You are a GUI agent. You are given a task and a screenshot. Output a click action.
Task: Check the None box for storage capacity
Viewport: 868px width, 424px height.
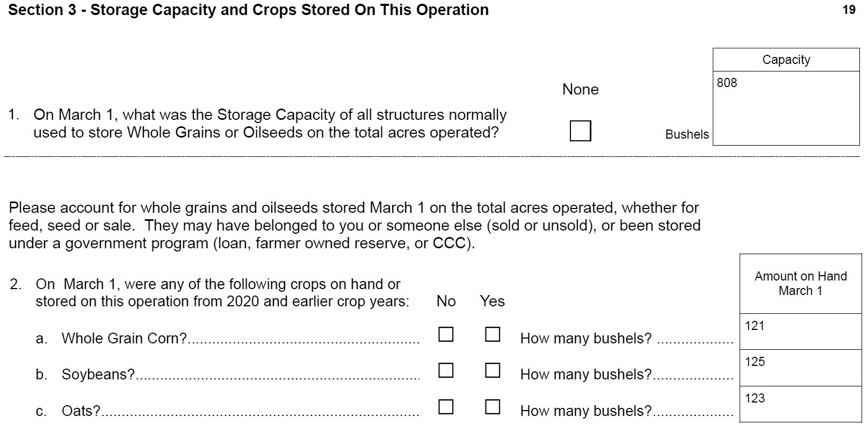[x=580, y=131]
